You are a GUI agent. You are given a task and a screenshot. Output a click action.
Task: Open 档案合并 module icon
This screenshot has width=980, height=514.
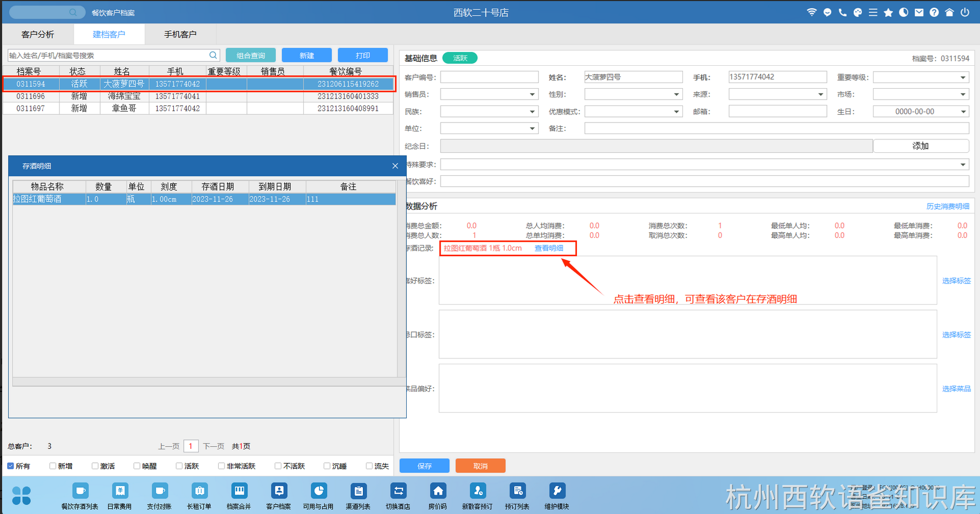pos(239,491)
